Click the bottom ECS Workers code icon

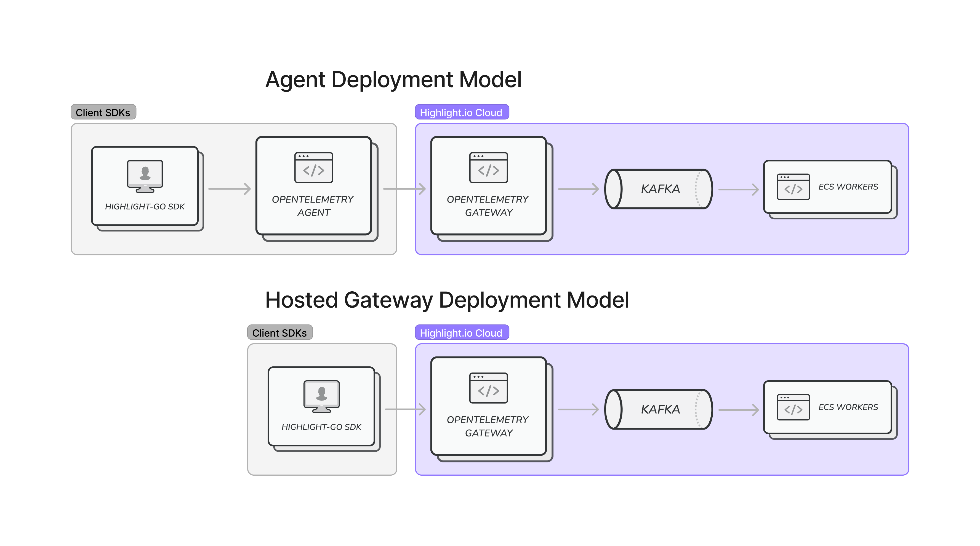point(793,407)
